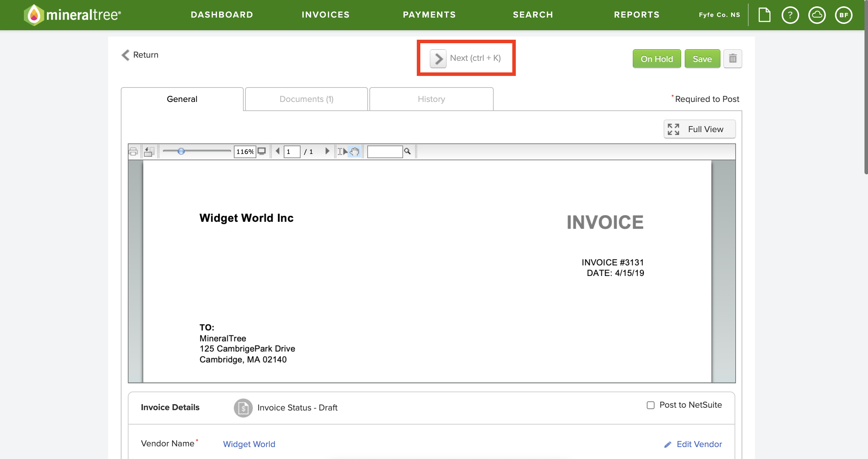Screen dimensions: 868x459
Task: Switch to the Documents (1) tab
Action: click(x=307, y=99)
